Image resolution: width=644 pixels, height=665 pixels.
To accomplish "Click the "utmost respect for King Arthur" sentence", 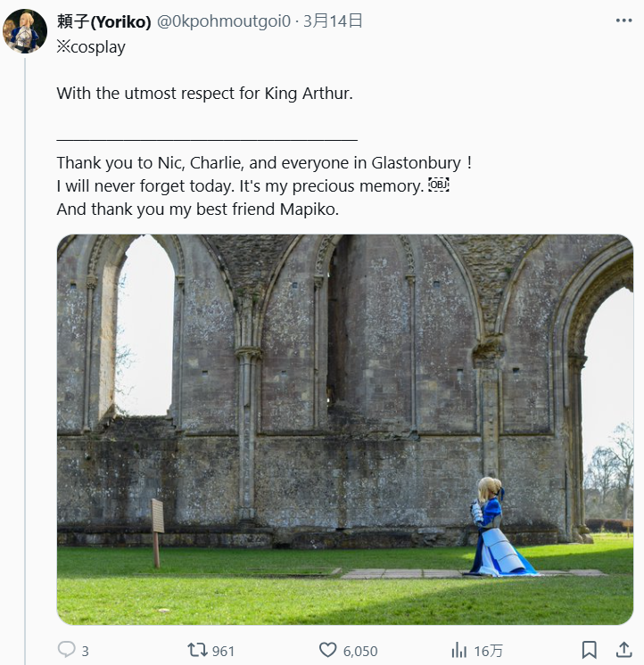I will click(x=204, y=93).
